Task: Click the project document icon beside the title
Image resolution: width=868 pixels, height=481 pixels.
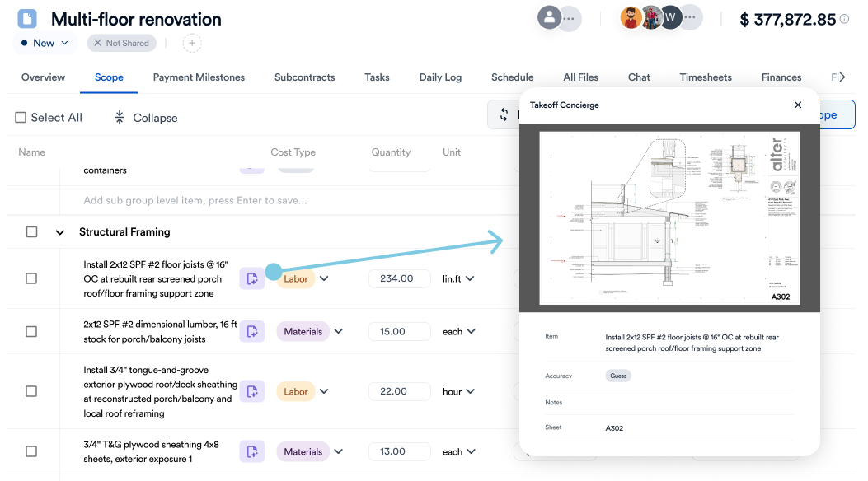Action: point(27,18)
